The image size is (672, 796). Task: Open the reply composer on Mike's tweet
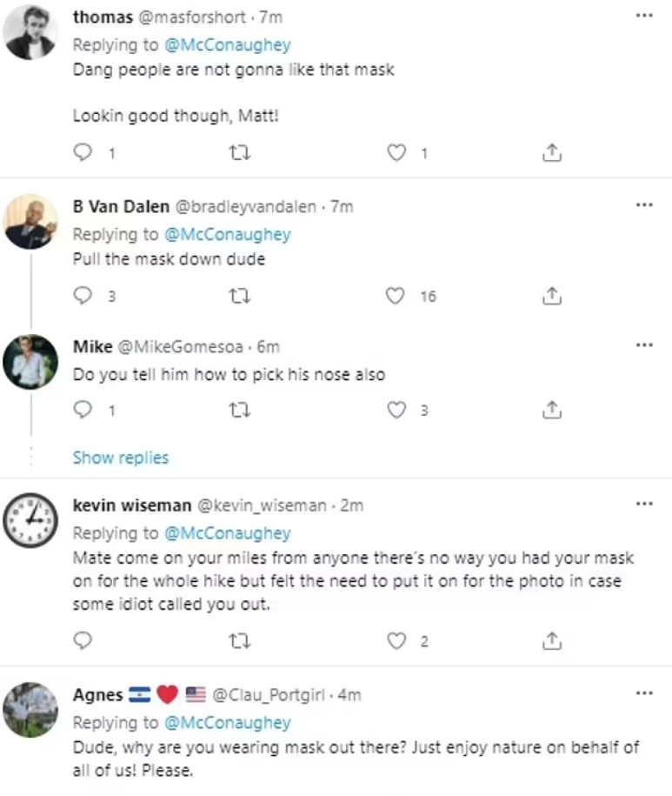click(83, 410)
